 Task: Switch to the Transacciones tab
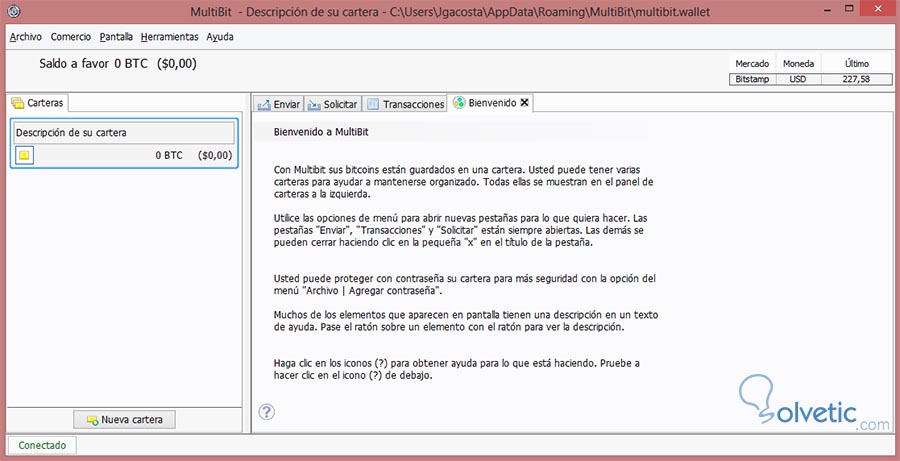[405, 104]
